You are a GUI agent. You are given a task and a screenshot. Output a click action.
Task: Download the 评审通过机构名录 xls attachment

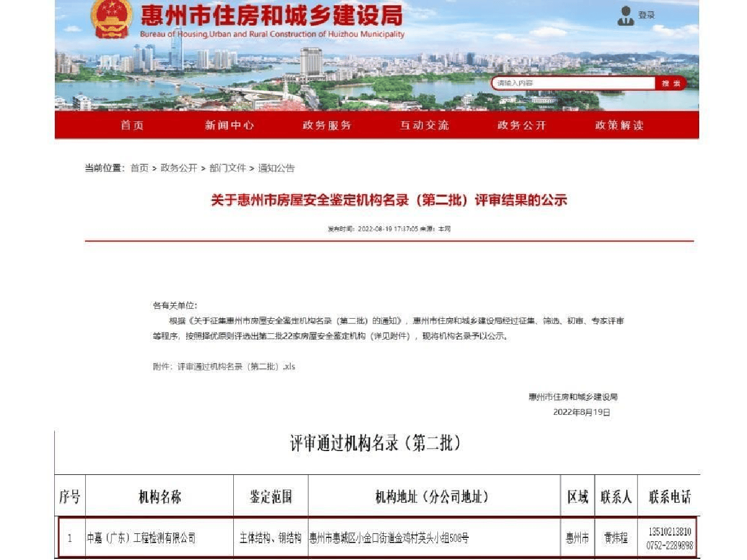pos(236,367)
